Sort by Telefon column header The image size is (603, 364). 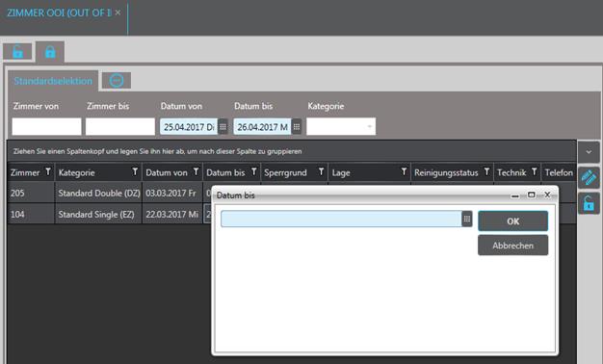559,172
